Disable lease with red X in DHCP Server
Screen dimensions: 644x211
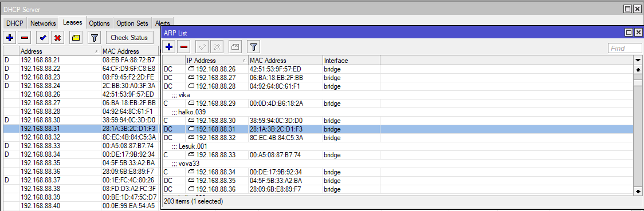coord(57,38)
